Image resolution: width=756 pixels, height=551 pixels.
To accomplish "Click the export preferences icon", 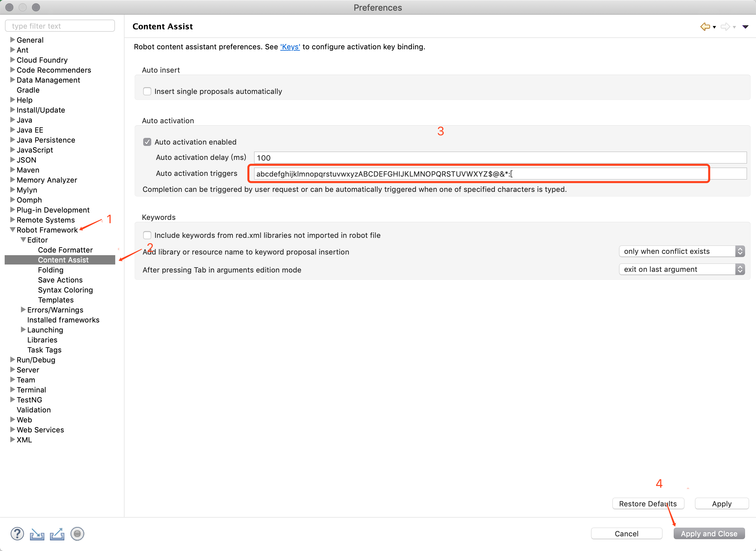I will 57,534.
